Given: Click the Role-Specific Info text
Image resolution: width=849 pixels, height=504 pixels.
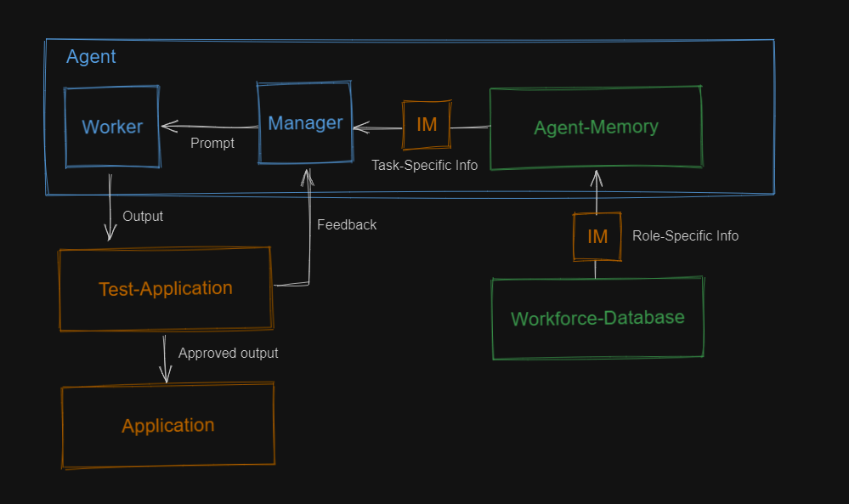Looking at the screenshot, I should 685,235.
